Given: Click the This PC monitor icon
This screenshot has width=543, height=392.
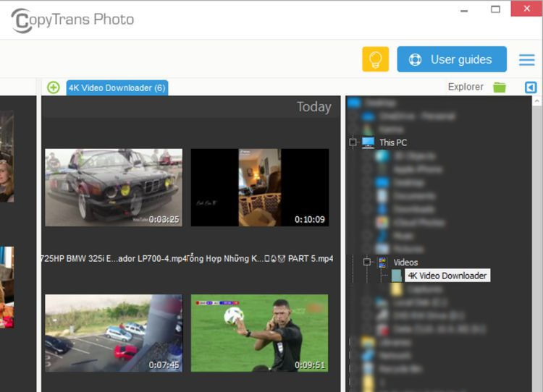Looking at the screenshot, I should click(368, 142).
